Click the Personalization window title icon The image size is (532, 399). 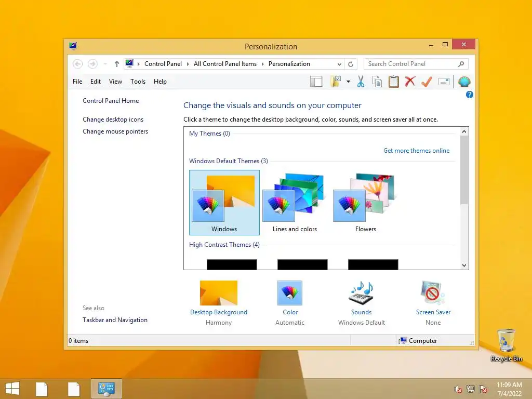pyautogui.click(x=73, y=46)
